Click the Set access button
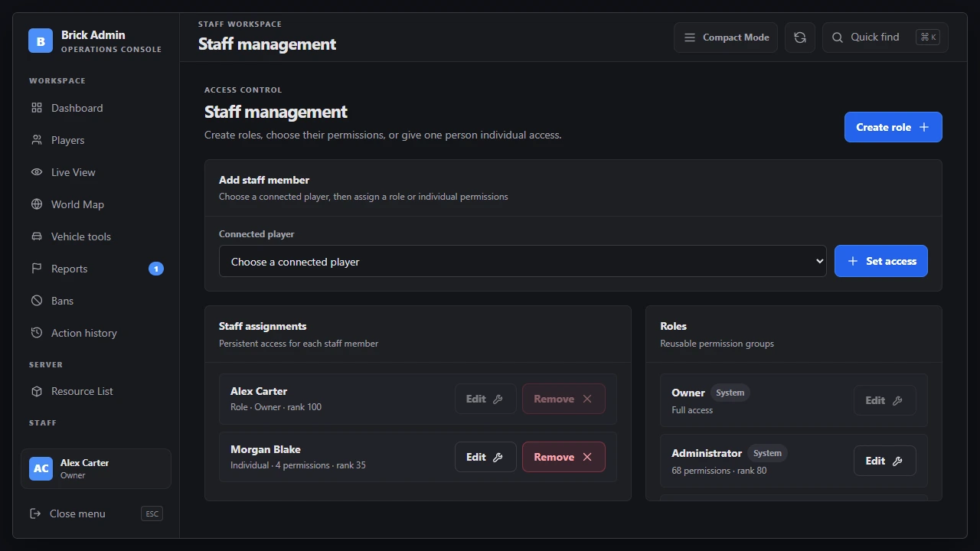Image resolution: width=980 pixels, height=551 pixels. (x=881, y=261)
